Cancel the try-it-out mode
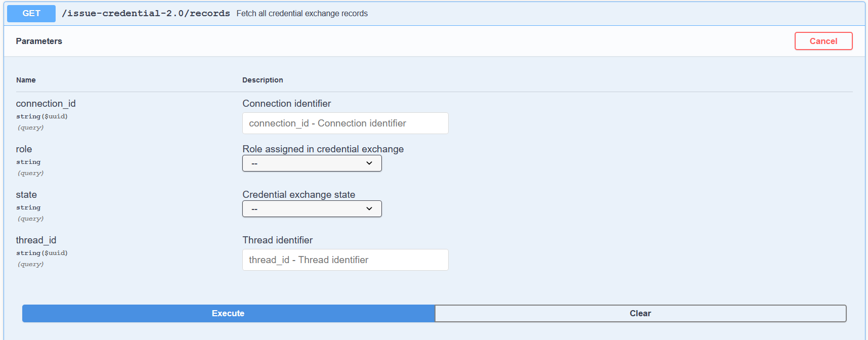 pyautogui.click(x=823, y=41)
